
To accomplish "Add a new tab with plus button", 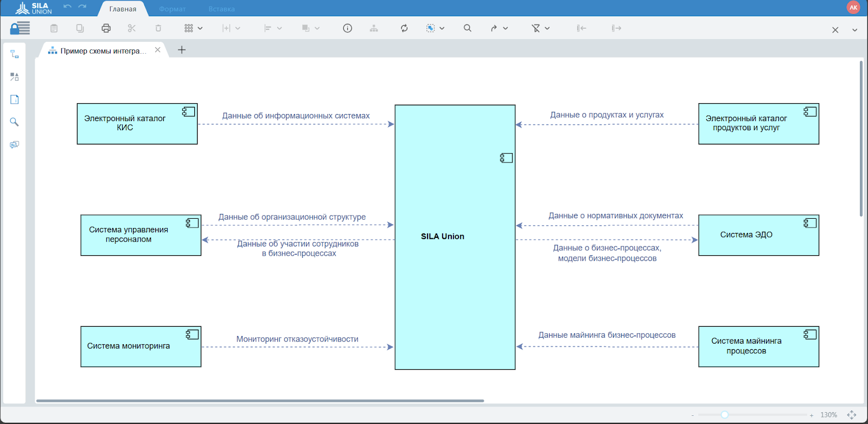I will point(182,50).
